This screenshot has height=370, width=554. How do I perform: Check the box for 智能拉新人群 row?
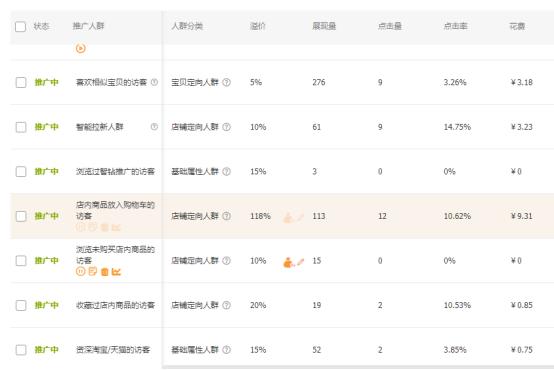[x=21, y=127]
